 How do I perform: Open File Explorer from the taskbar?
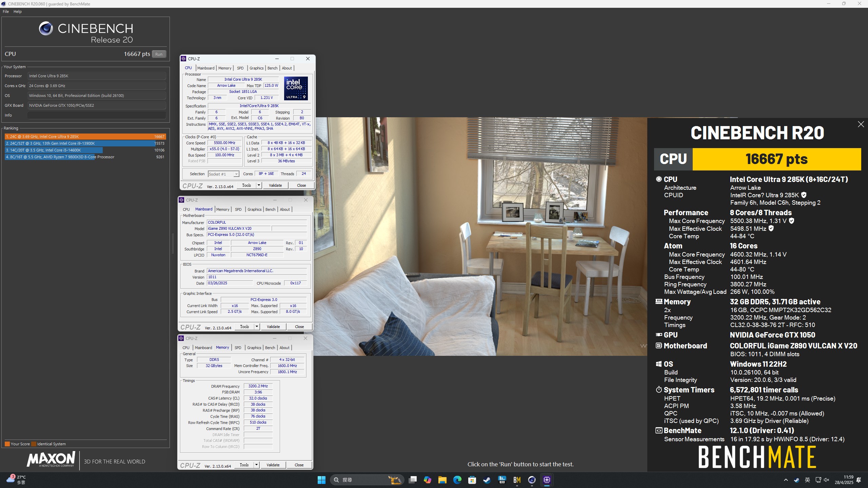click(442, 480)
